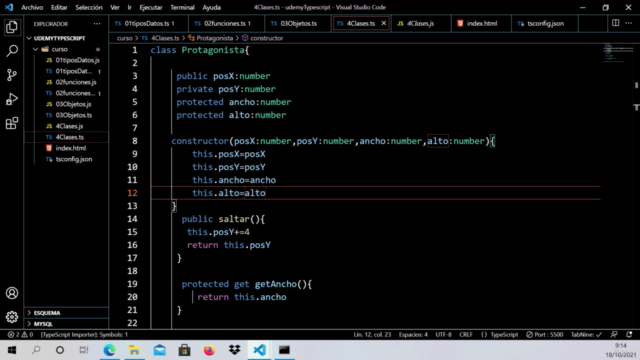Click the editor minimap

618,53
